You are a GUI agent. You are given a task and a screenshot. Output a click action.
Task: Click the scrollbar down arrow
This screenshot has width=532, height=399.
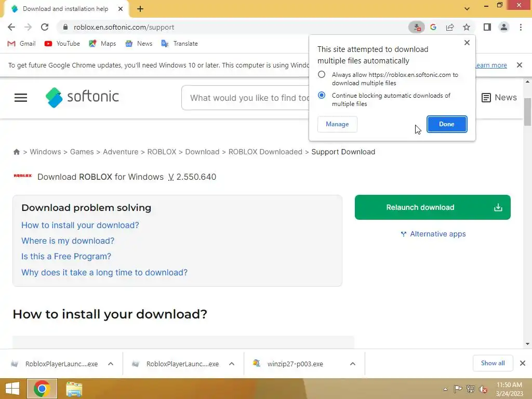tap(527, 344)
